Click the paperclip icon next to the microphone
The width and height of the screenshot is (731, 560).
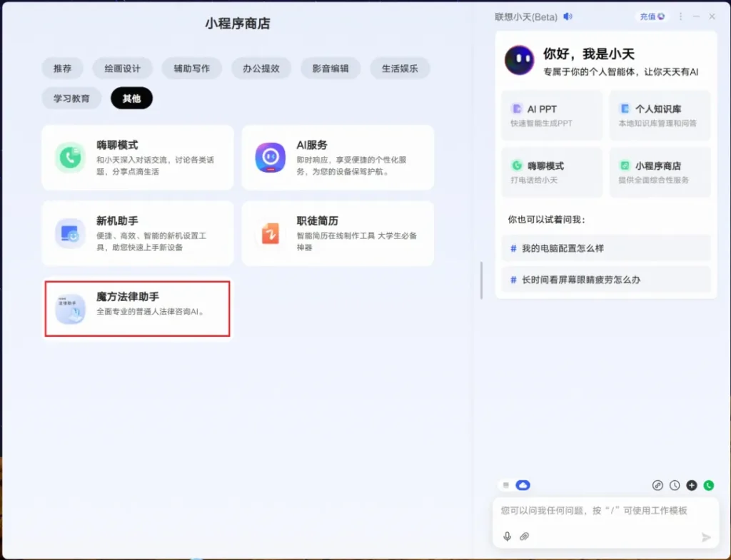point(525,536)
